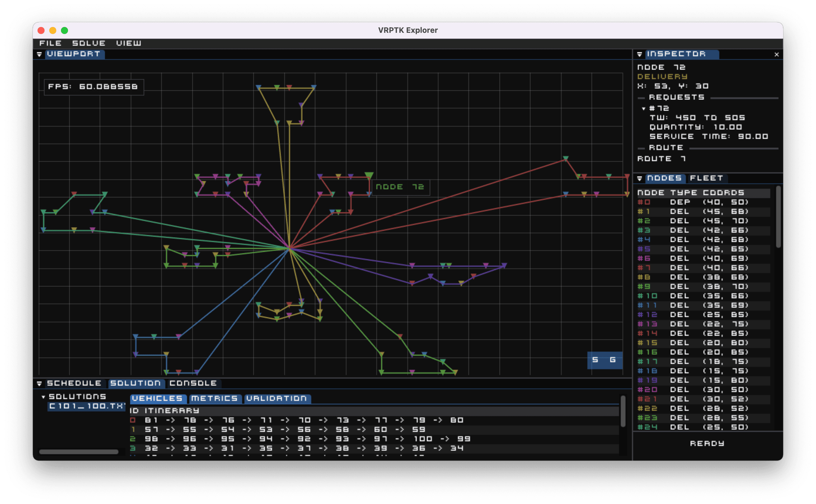Open the Viewport panel menu arrow
The image size is (816, 504).
(39, 54)
